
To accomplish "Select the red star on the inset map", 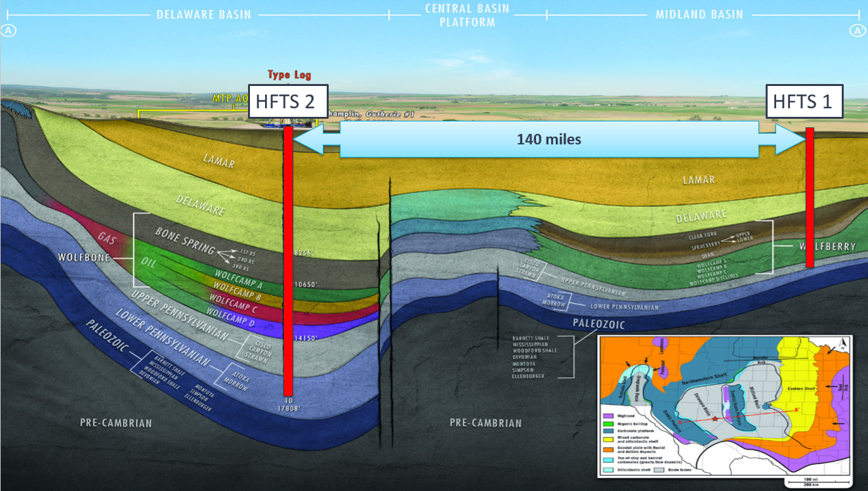I will [x=714, y=419].
